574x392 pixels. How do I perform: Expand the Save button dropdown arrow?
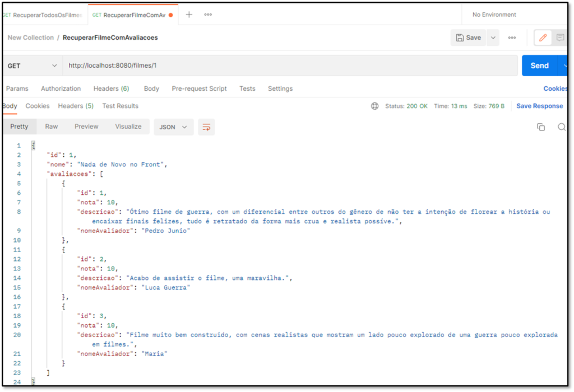click(493, 38)
